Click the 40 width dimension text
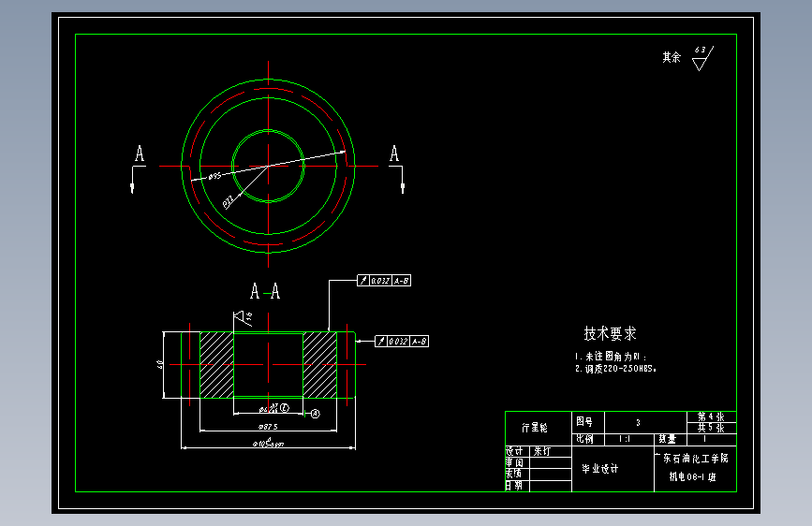 tap(160, 364)
